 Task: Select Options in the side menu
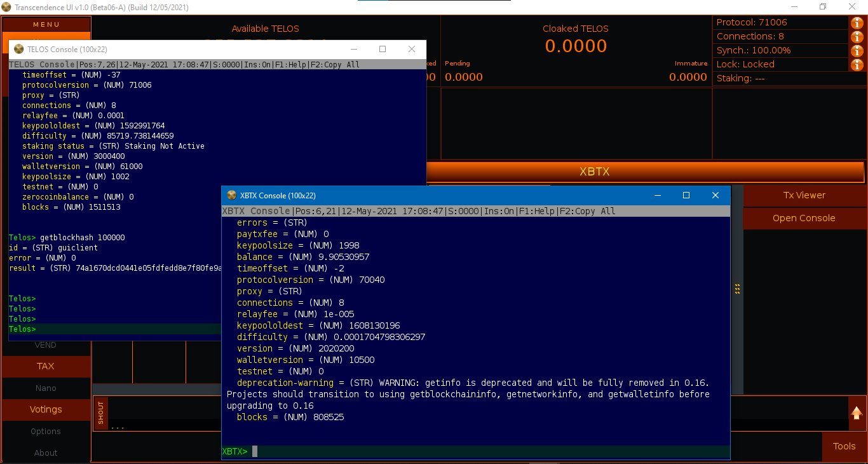tap(46, 431)
